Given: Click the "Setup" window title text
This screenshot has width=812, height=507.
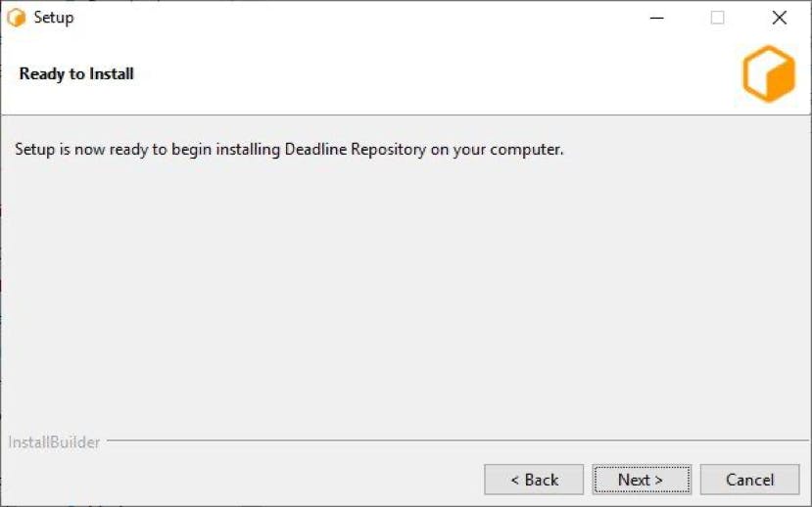Looking at the screenshot, I should [54, 18].
